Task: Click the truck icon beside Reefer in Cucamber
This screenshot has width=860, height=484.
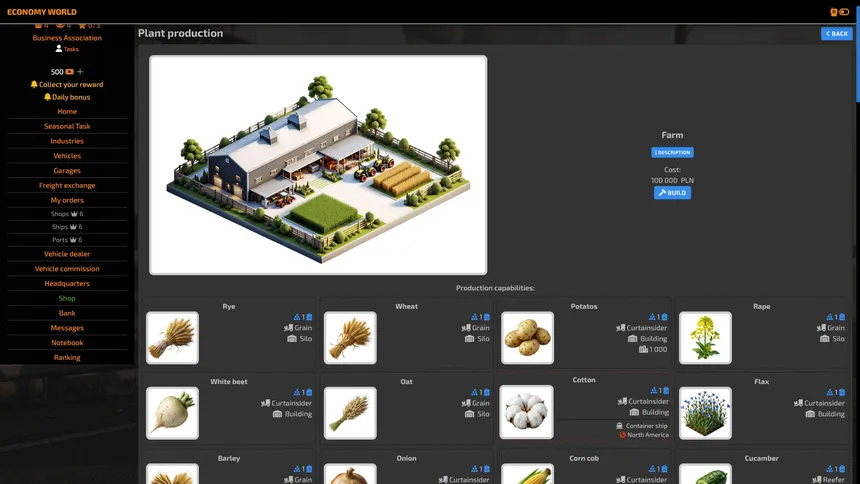Action: pyautogui.click(x=817, y=480)
